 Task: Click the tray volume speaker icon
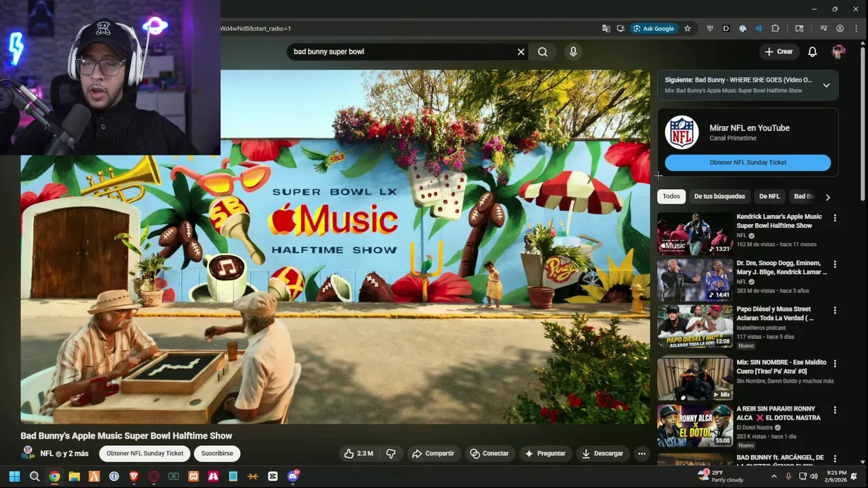click(814, 476)
